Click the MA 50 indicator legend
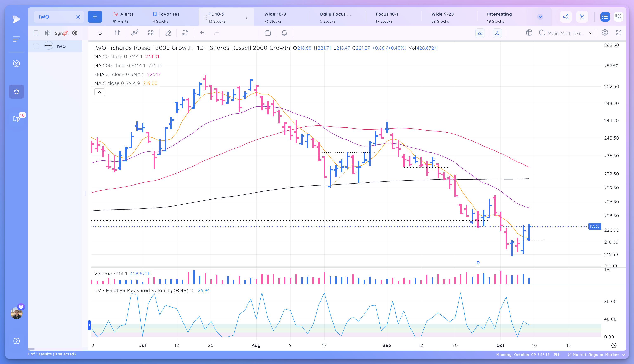This screenshot has width=634, height=364. click(x=127, y=56)
